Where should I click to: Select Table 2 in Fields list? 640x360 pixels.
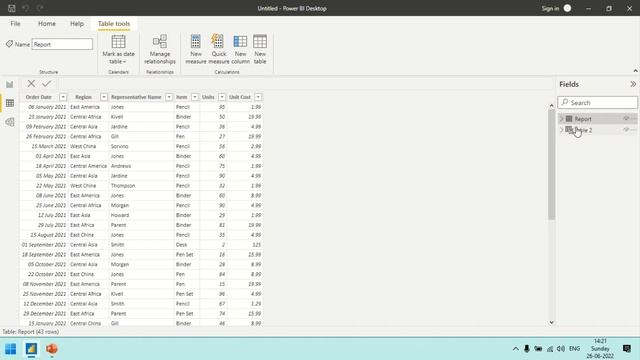[583, 130]
